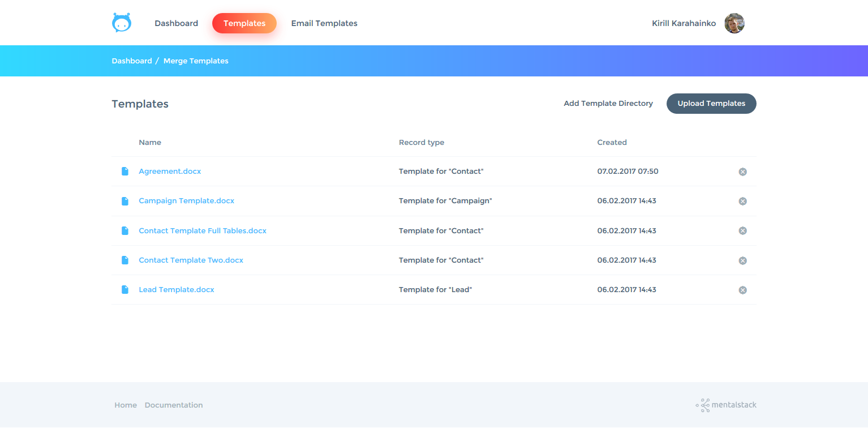Open Campaign Template.docx

[x=186, y=201]
